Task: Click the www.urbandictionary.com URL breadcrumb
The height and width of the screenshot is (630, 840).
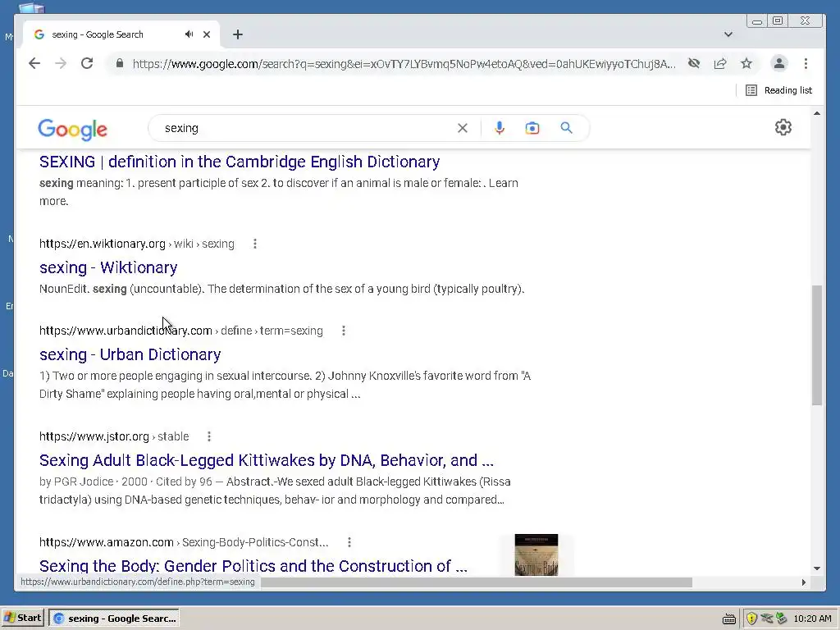Action: [x=181, y=331]
